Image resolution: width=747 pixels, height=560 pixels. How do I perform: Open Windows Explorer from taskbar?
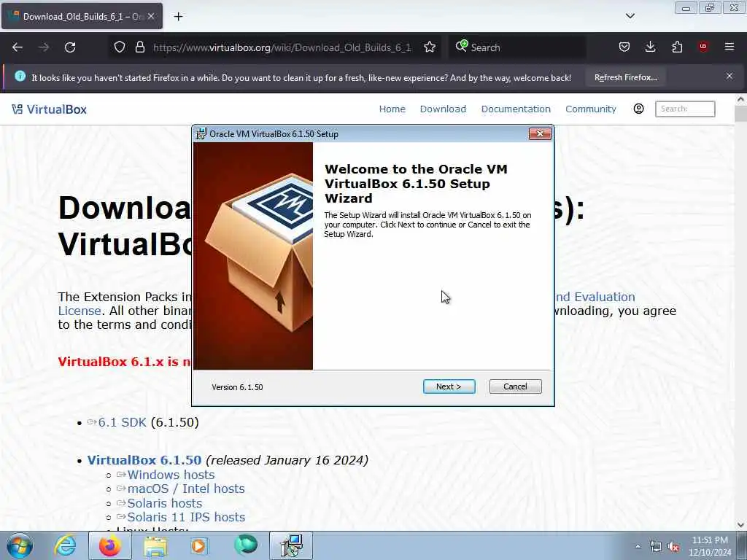tap(155, 545)
